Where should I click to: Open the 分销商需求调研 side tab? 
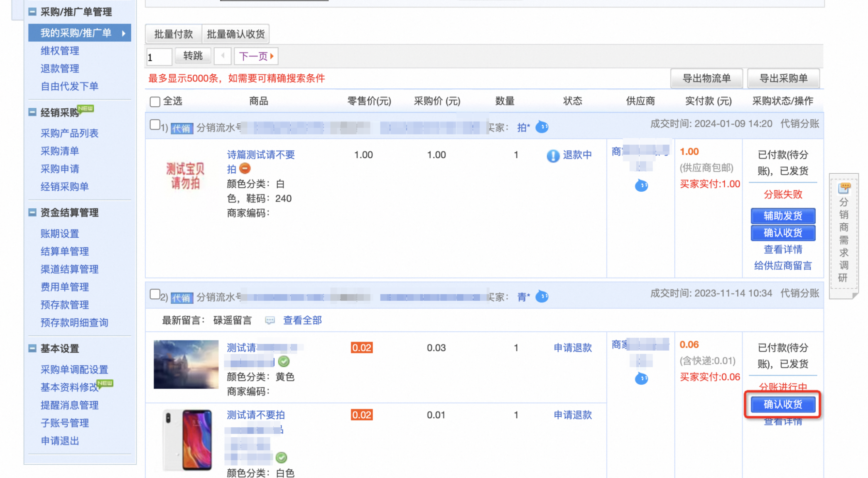click(x=843, y=236)
